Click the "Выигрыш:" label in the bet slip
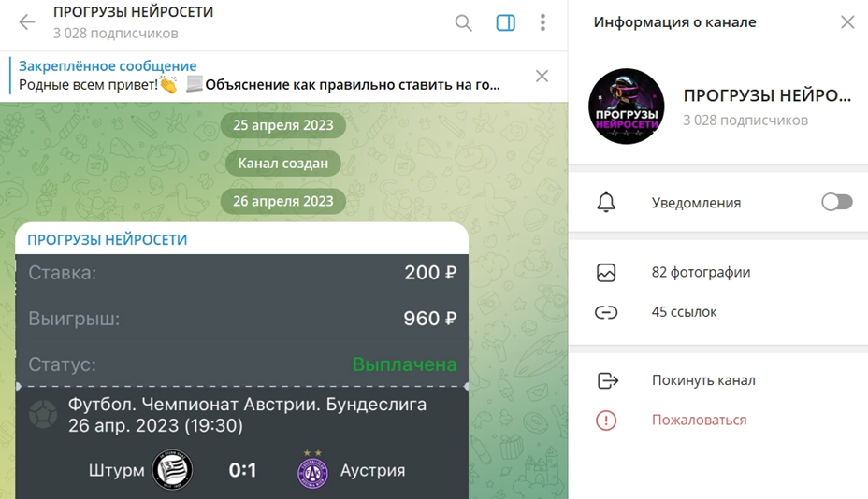868x499 pixels. tap(74, 319)
